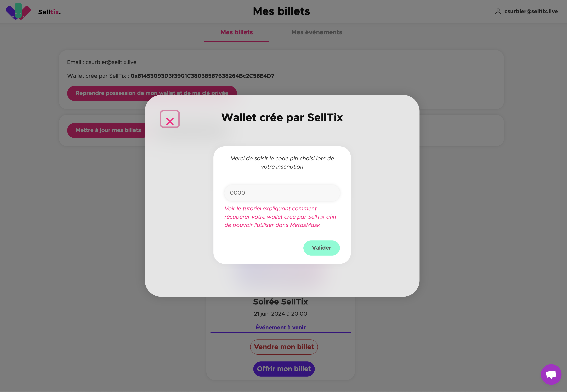Viewport: 567px width, 392px height.
Task: Click Offrir mon billet
Action: point(284,369)
